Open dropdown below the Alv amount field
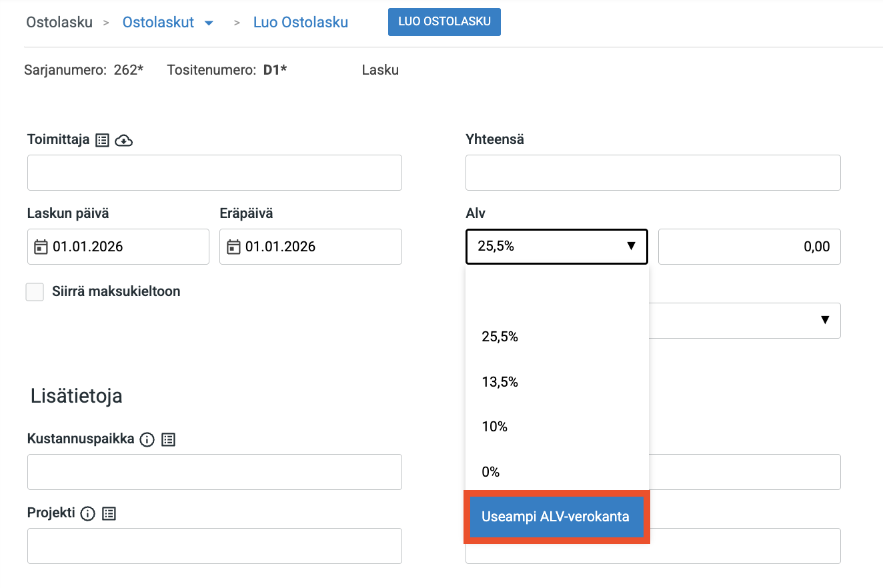Viewport: 883px width, 588px height. pos(824,320)
